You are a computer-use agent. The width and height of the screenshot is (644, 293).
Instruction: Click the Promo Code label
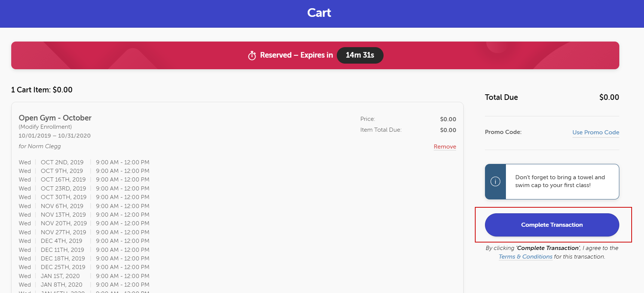503,132
